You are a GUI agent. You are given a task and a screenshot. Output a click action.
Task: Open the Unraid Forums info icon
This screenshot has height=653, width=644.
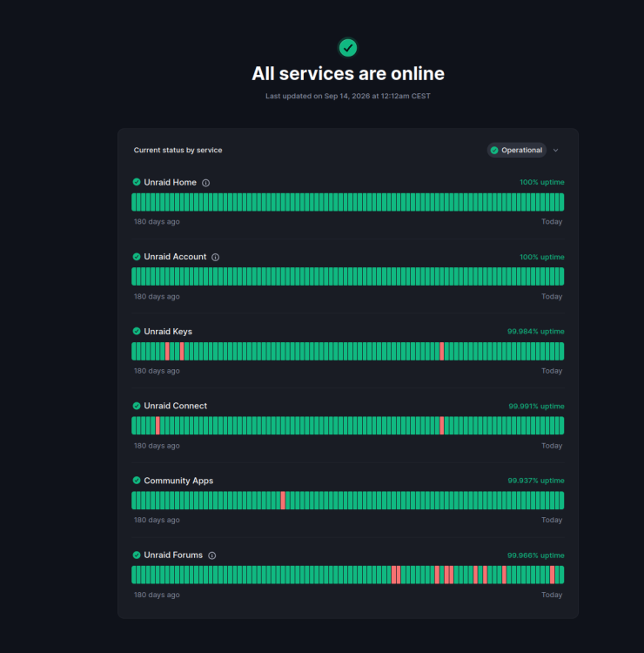[x=211, y=555]
